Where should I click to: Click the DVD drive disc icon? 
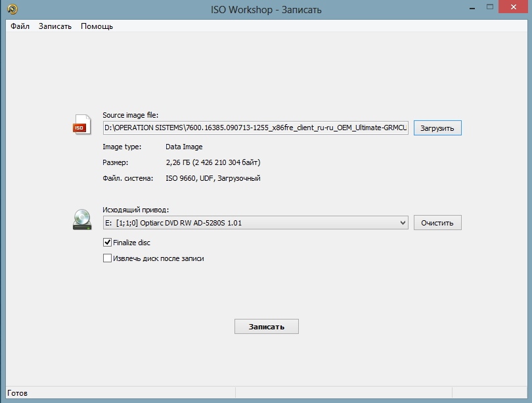click(82, 220)
